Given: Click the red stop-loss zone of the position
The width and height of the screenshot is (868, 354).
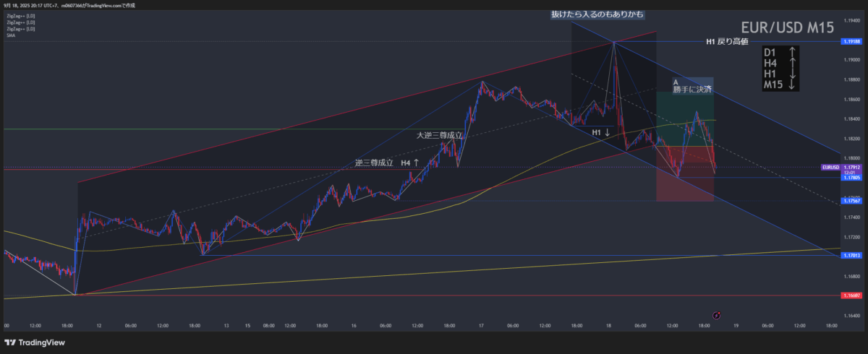Looking at the screenshot, I should pyautogui.click(x=684, y=181).
